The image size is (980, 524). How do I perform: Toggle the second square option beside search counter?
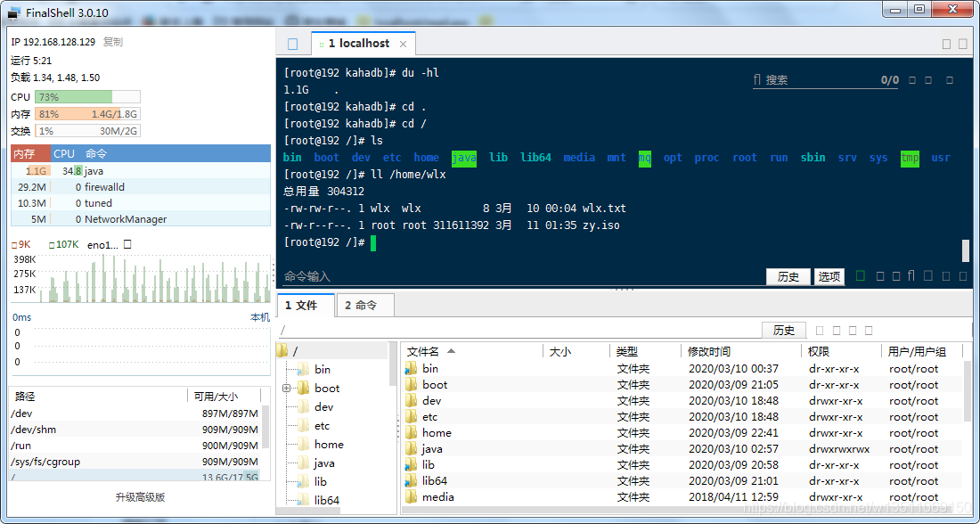click(x=929, y=79)
